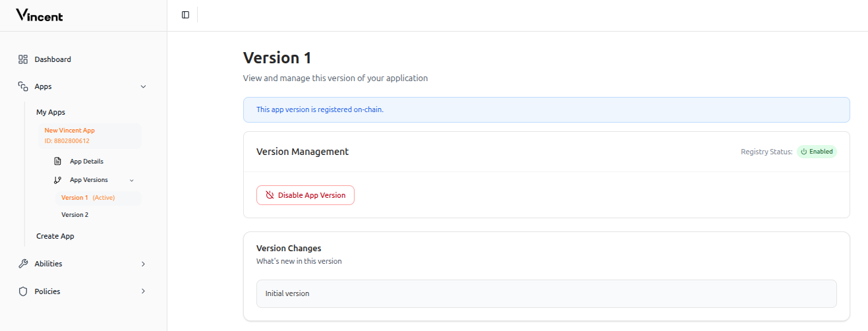The height and width of the screenshot is (331, 868).
Task: Expand the Policies section chevron
Action: [x=144, y=291]
